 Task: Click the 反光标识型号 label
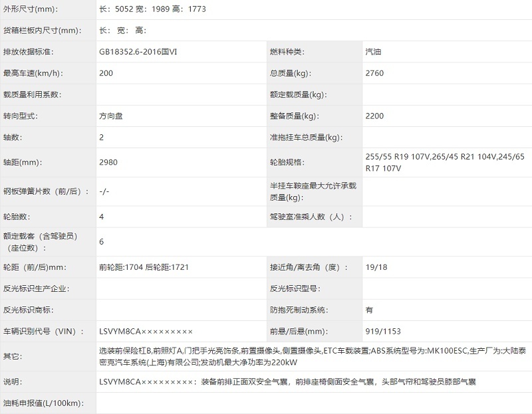click(x=295, y=288)
